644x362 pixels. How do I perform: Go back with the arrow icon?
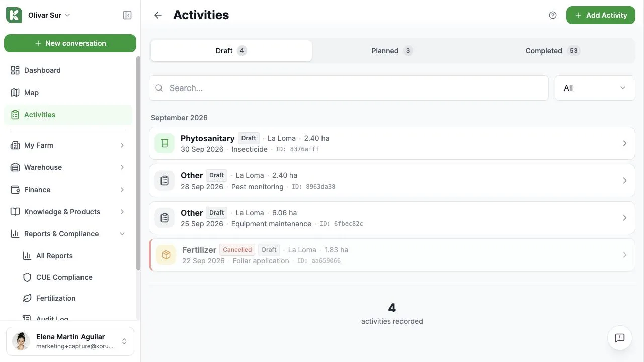(158, 15)
